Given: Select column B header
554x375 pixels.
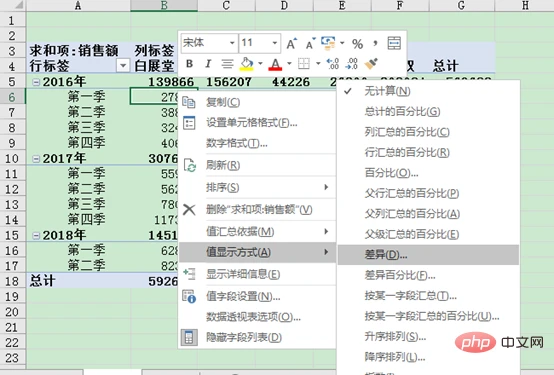Looking at the screenshot, I should click(x=164, y=5).
